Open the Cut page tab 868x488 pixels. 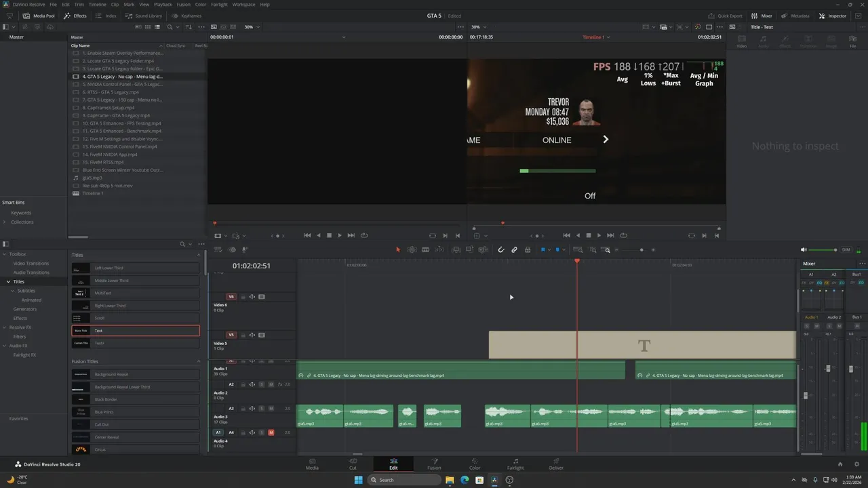point(353,464)
